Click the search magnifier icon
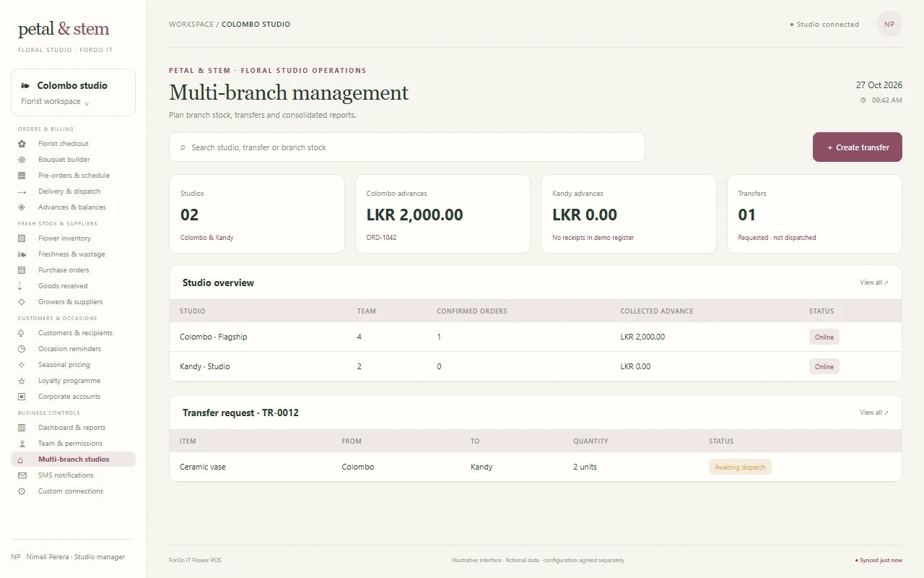The height and width of the screenshot is (578, 924). pos(183,147)
